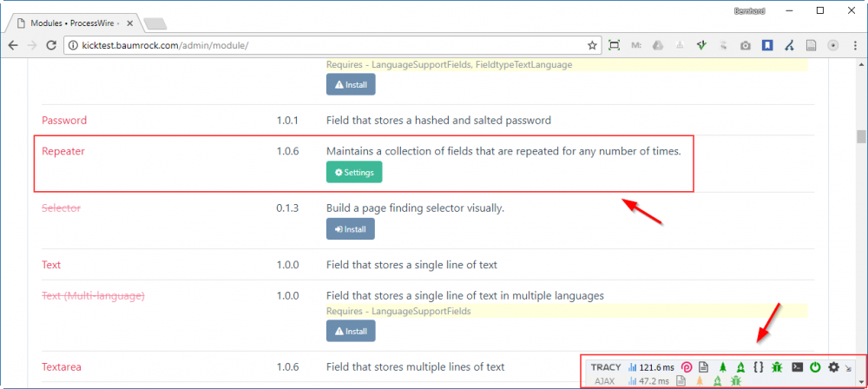The image size is (868, 389).
Task: Open the ProcessWire info panel in Tracy bar
Action: 687,366
